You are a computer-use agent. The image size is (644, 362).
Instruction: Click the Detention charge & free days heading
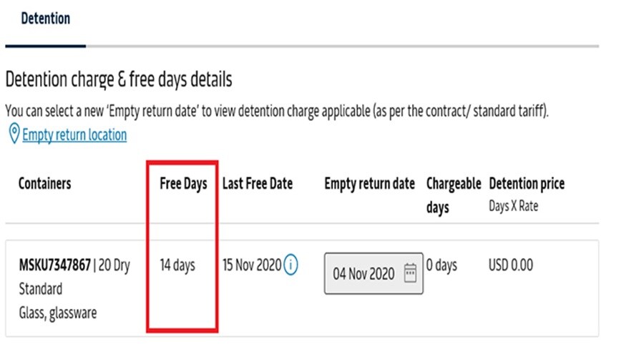(x=119, y=79)
